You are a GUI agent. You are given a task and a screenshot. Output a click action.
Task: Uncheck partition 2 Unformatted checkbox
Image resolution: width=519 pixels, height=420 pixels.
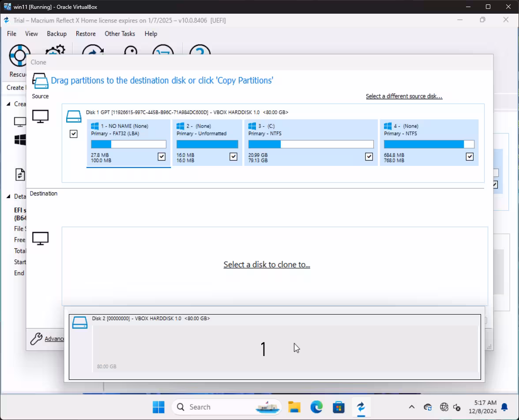[x=233, y=157]
